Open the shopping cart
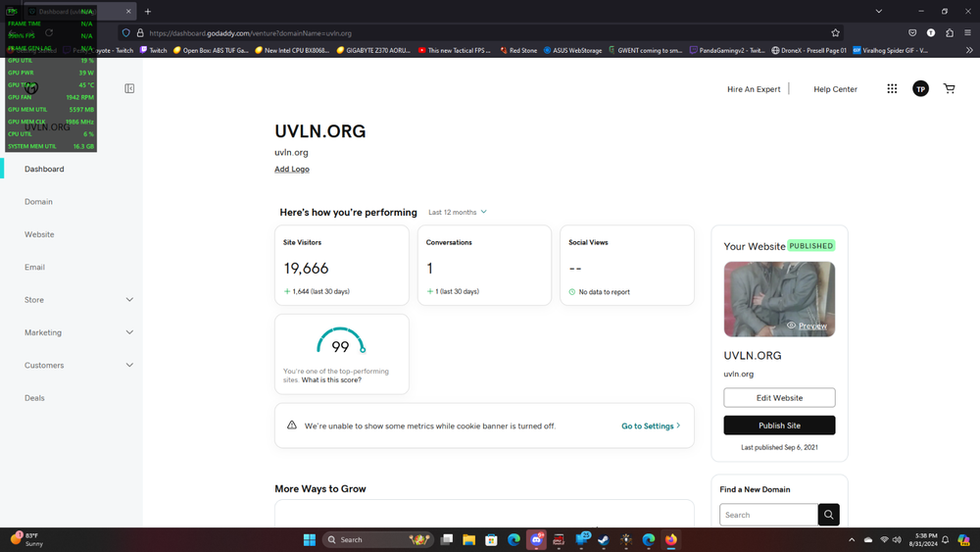Screen dimensions: 980x552 click(950, 89)
